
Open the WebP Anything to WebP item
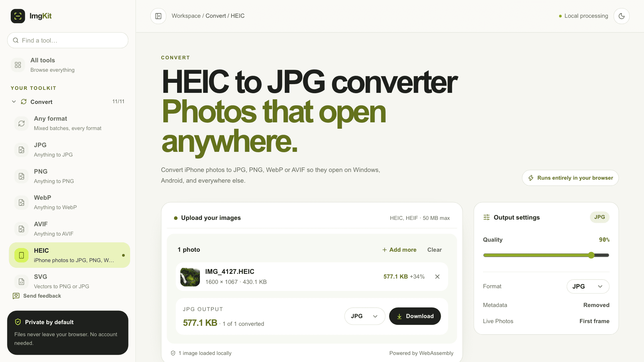tap(69, 202)
